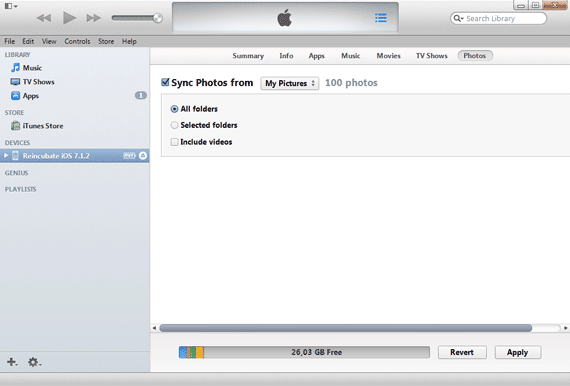Click the Search Library field

(498, 19)
